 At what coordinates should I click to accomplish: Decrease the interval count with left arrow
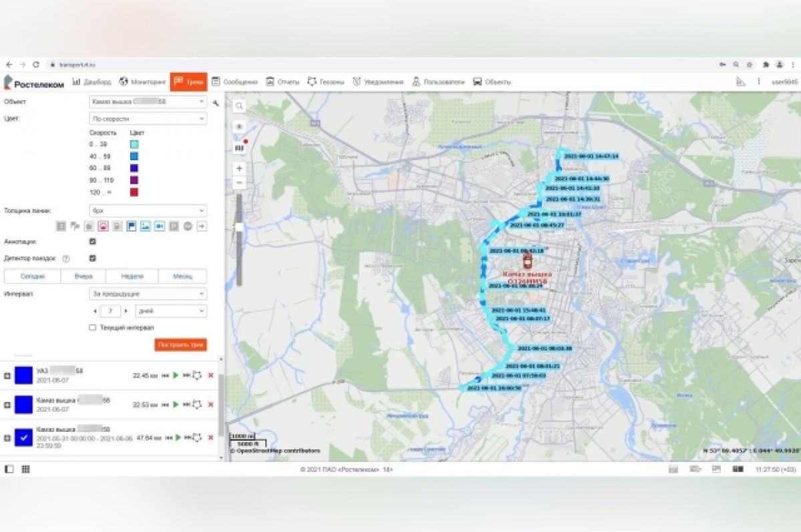93,311
